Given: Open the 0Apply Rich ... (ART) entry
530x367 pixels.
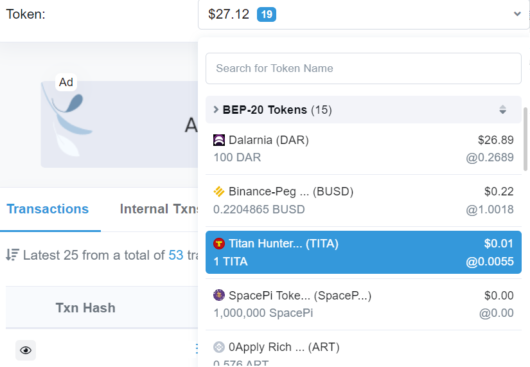Looking at the screenshot, I should click(x=363, y=351).
